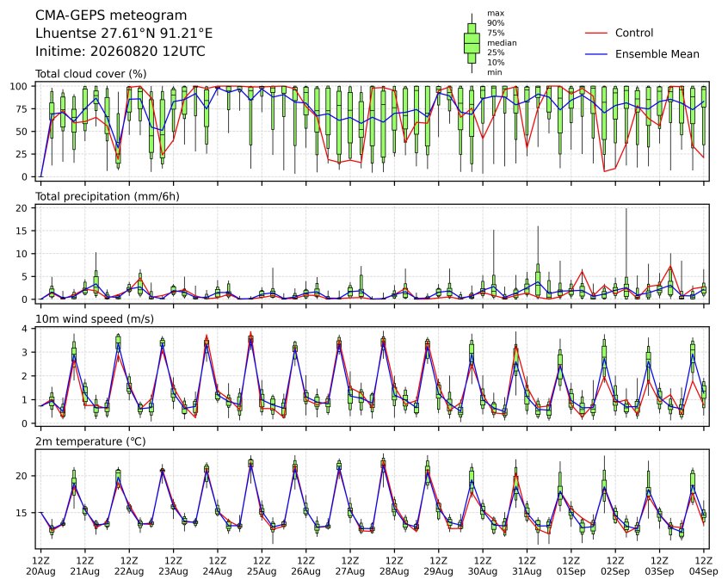
Task: Click the red Control legend line
Action: coord(596,33)
